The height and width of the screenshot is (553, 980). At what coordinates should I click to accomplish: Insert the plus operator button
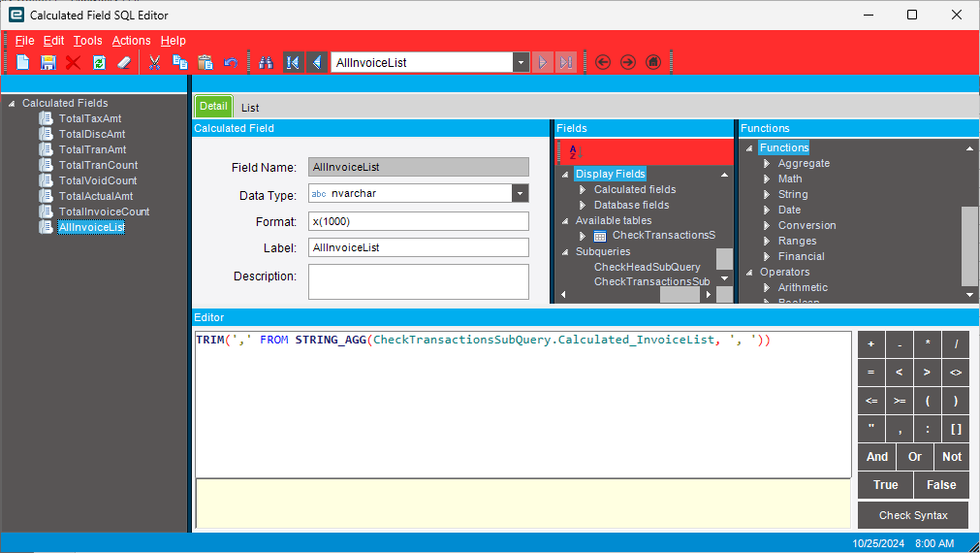coord(871,344)
